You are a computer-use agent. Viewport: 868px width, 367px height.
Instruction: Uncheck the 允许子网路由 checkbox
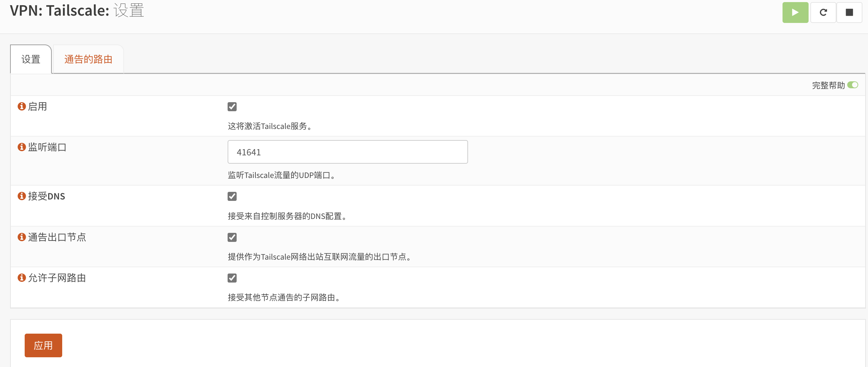pyautogui.click(x=232, y=278)
